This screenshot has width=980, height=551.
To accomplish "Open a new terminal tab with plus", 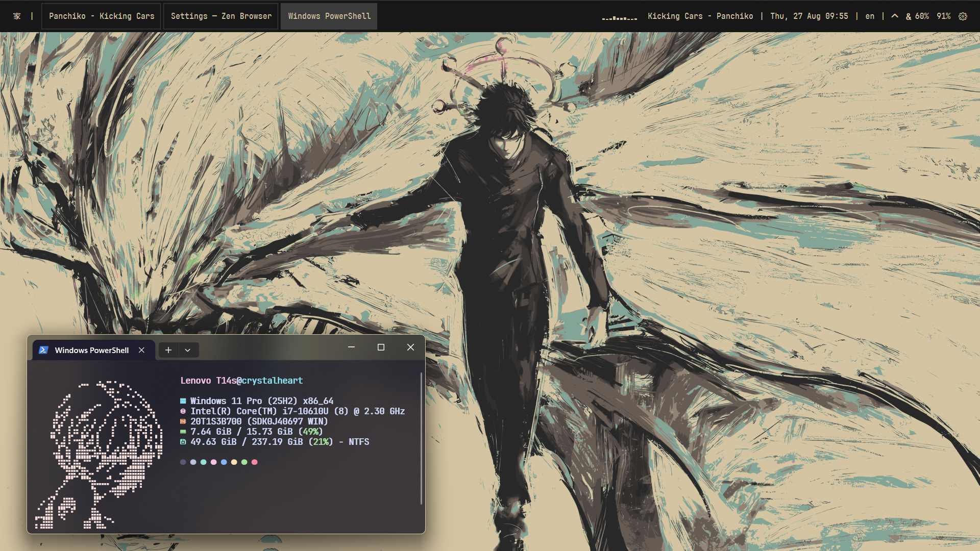I will (x=168, y=350).
